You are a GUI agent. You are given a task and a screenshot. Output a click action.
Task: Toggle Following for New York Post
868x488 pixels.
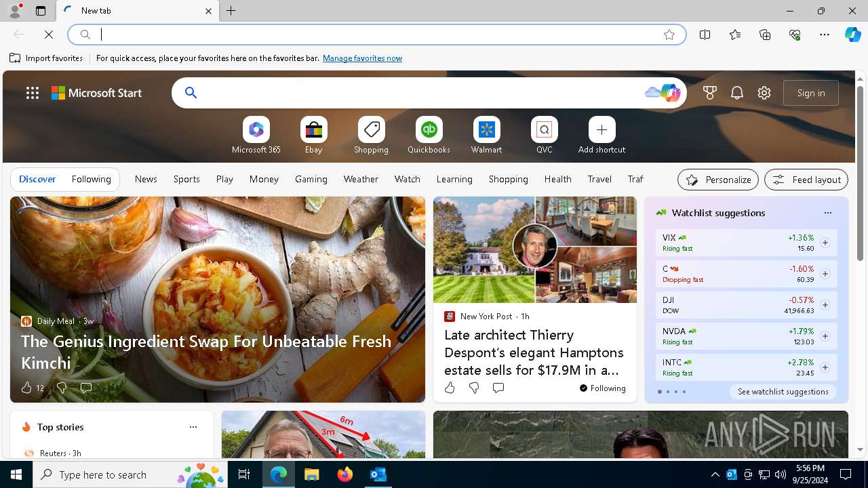click(x=603, y=388)
